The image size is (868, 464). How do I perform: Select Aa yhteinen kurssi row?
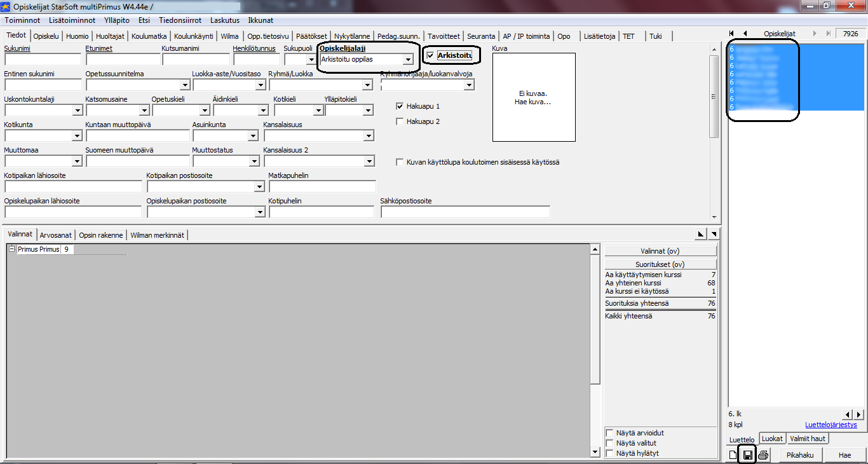660,283
